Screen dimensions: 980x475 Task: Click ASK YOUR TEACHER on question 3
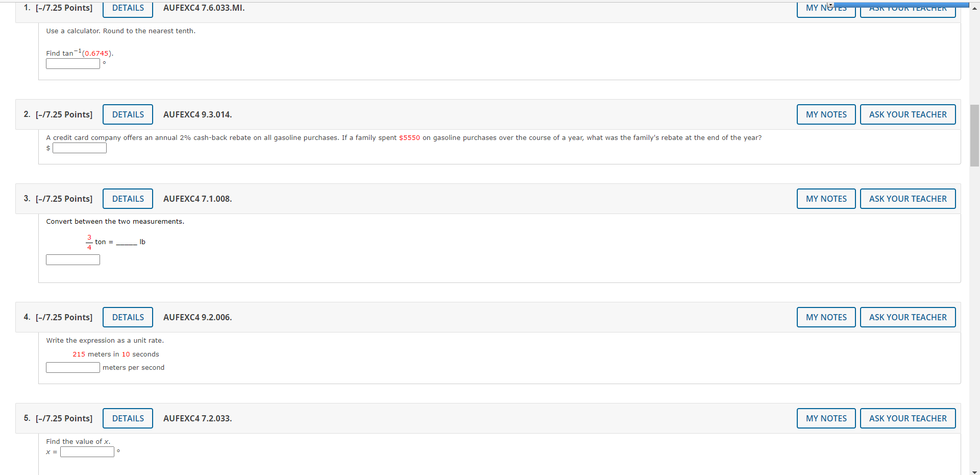click(x=908, y=198)
